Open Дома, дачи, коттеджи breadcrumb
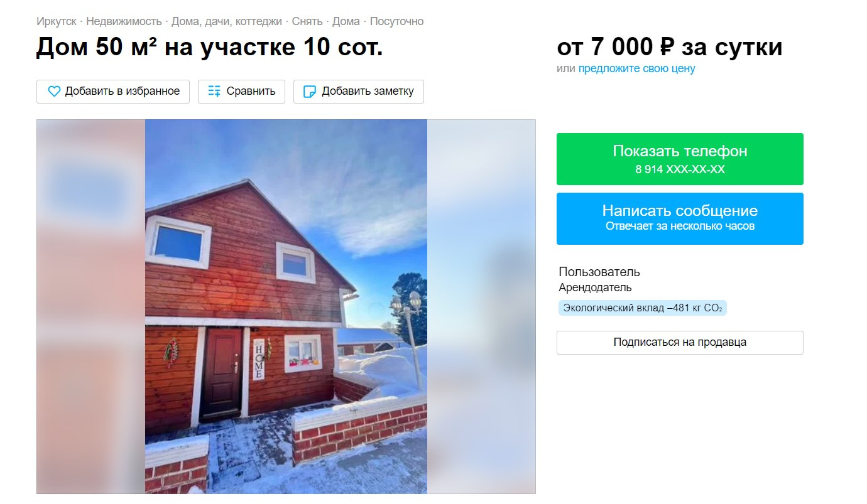 tap(227, 21)
